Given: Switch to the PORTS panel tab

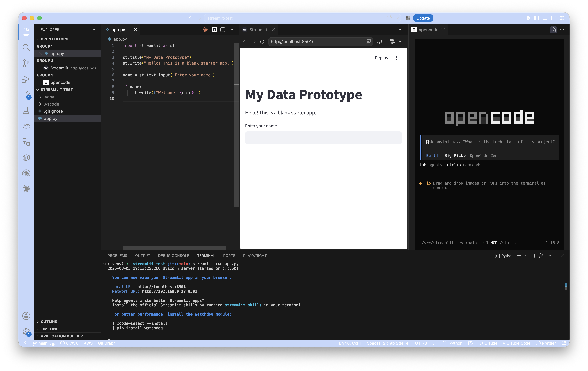Looking at the screenshot, I should pos(229,256).
